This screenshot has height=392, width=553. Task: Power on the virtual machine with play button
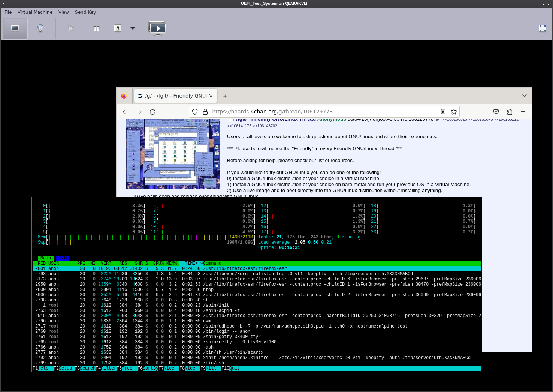click(x=71, y=28)
